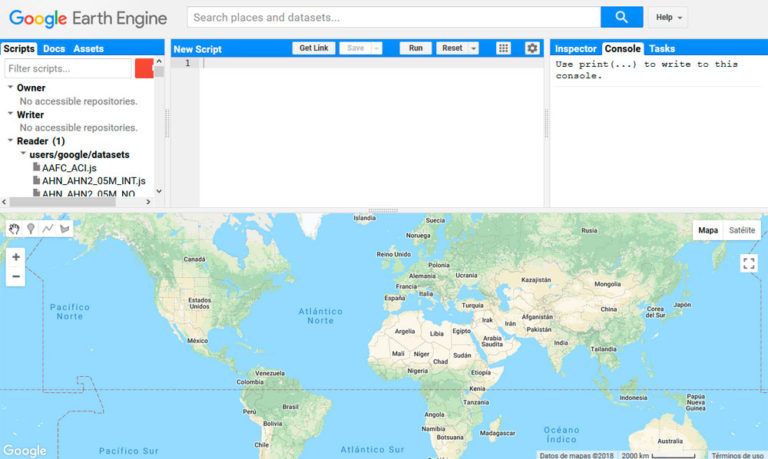Open the apps grid icon in script toolbar

[x=503, y=48]
